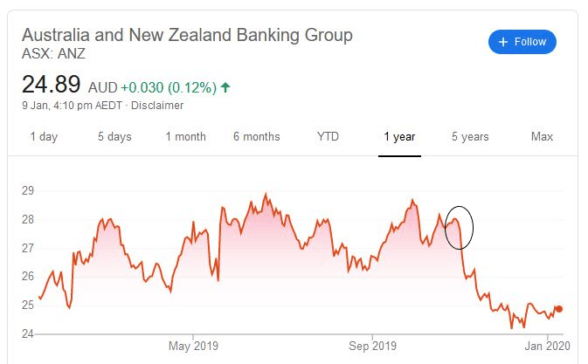Viewport: 588px width, 364px height.
Task: Click the plus icon inside Follow
Action: pyautogui.click(x=502, y=42)
